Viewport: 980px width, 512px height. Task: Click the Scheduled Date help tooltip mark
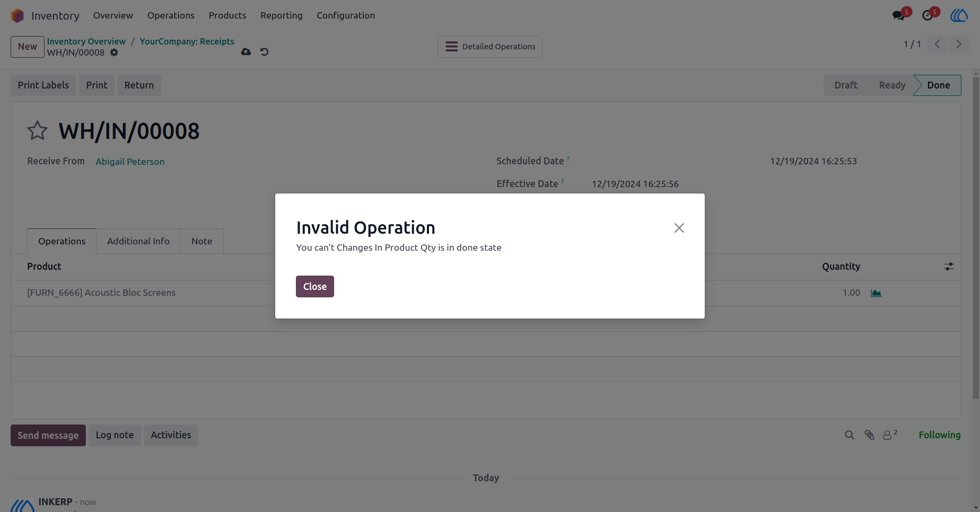coord(568,158)
